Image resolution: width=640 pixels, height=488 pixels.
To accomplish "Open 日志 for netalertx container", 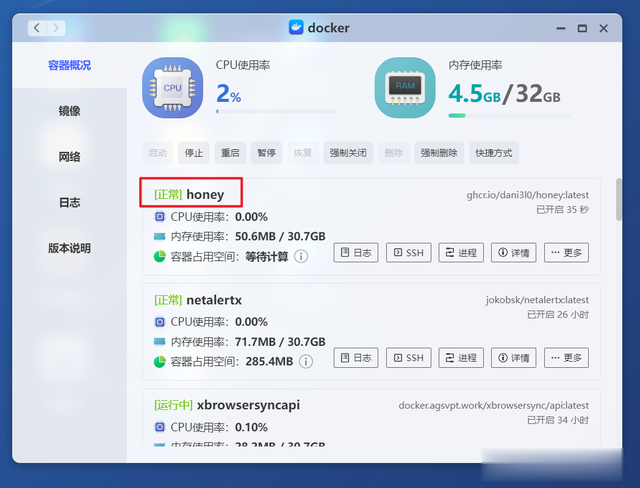I will pos(356,358).
